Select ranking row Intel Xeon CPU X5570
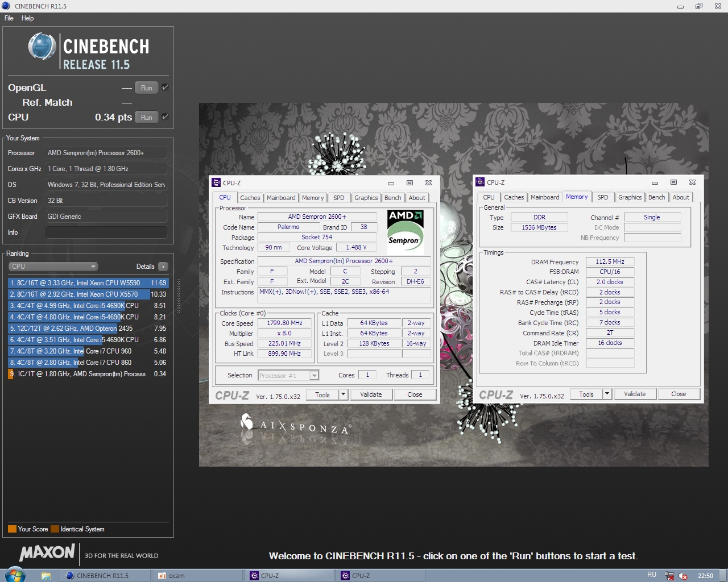 [88, 294]
